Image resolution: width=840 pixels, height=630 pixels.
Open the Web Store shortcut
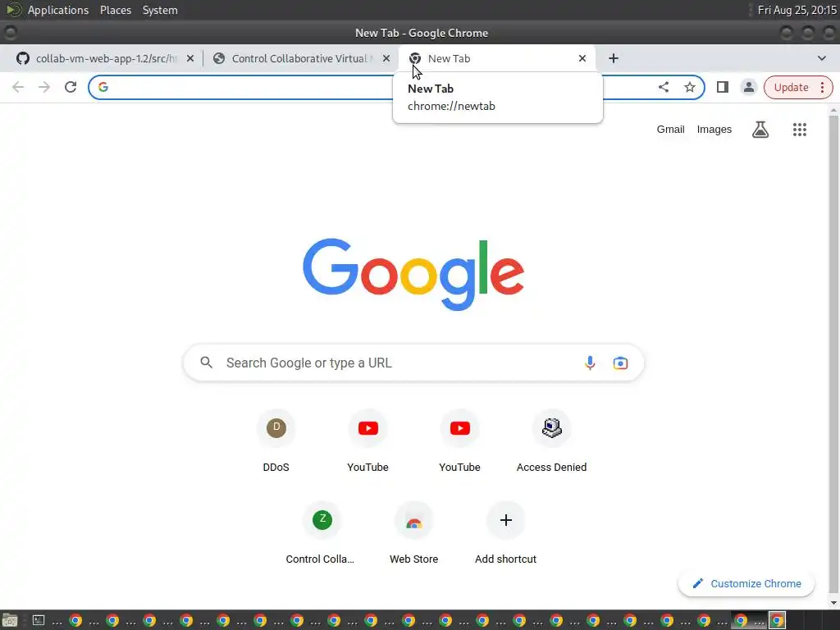pos(413,533)
